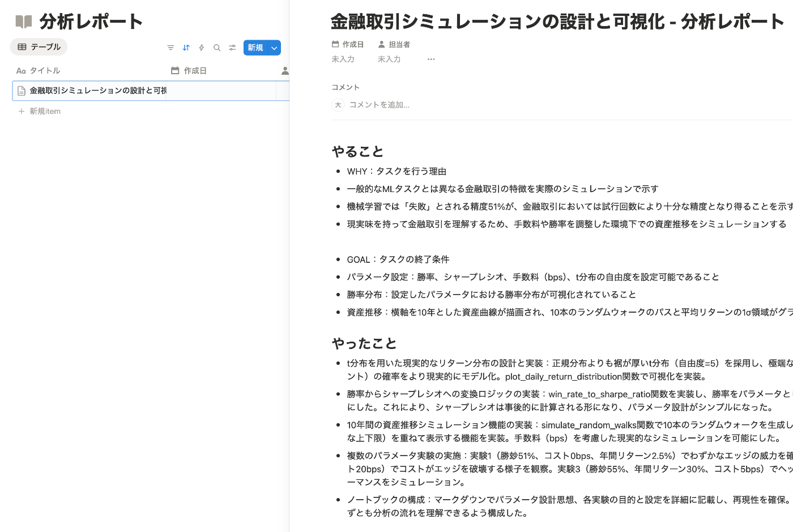Click the コメントを追加 comment field
The height and width of the screenshot is (532, 793).
coord(379,105)
